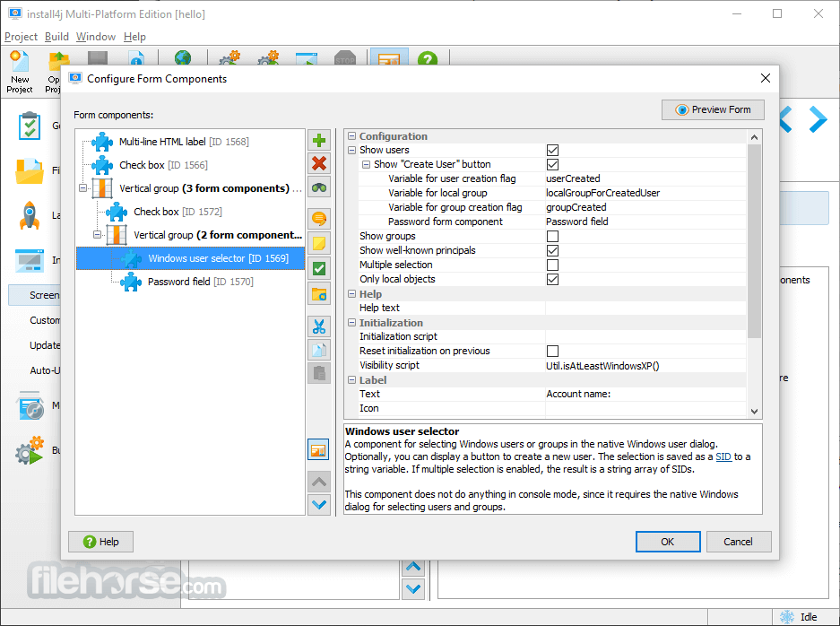Open the SID link in description
Image resolution: width=840 pixels, height=626 pixels.
[723, 456]
